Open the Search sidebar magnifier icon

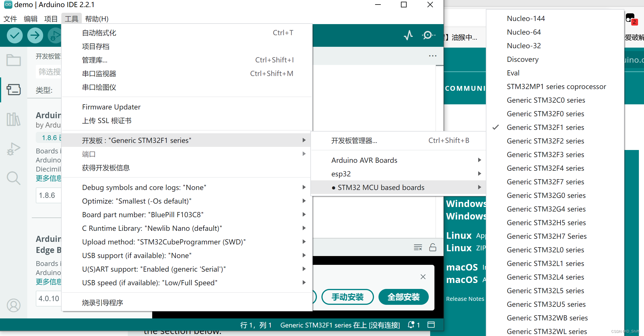(14, 178)
